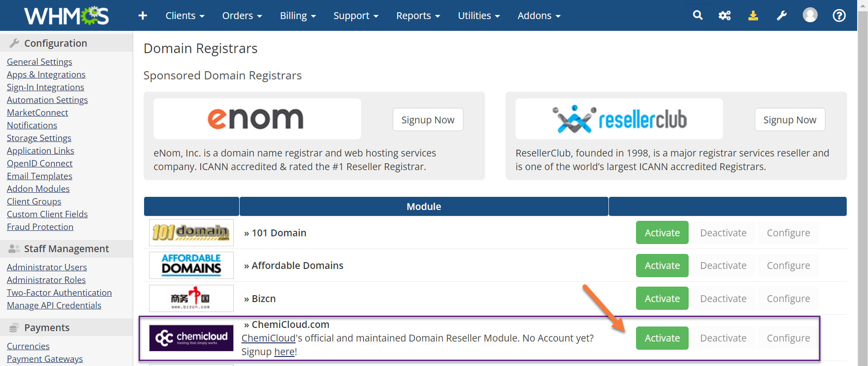Click the enom registrar logo
The width and height of the screenshot is (868, 366).
[x=256, y=118]
